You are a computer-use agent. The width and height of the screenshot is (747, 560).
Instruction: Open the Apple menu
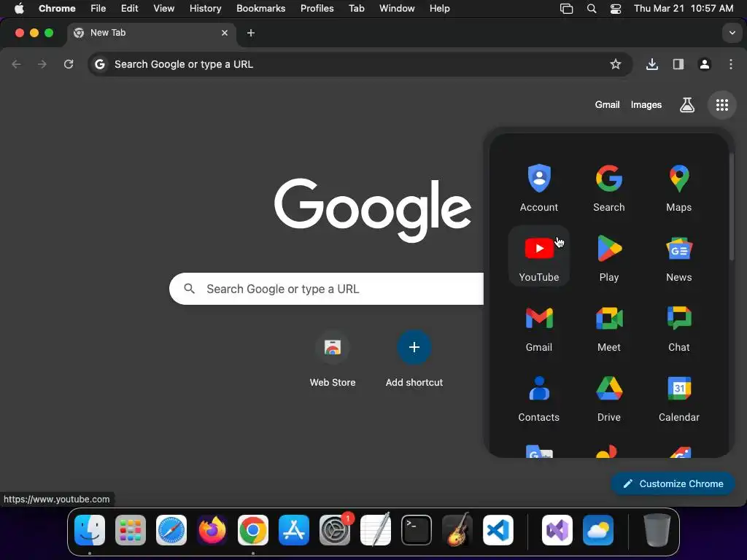(19, 8)
